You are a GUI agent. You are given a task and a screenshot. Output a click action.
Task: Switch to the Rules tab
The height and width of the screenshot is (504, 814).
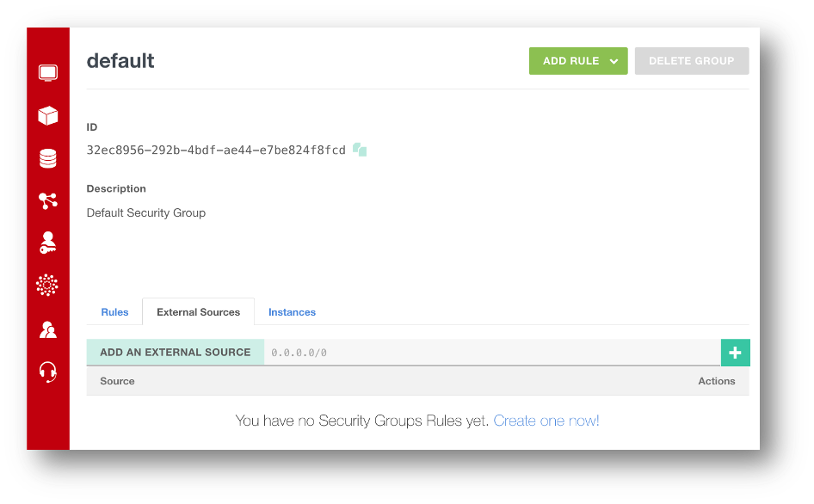pyautogui.click(x=114, y=312)
